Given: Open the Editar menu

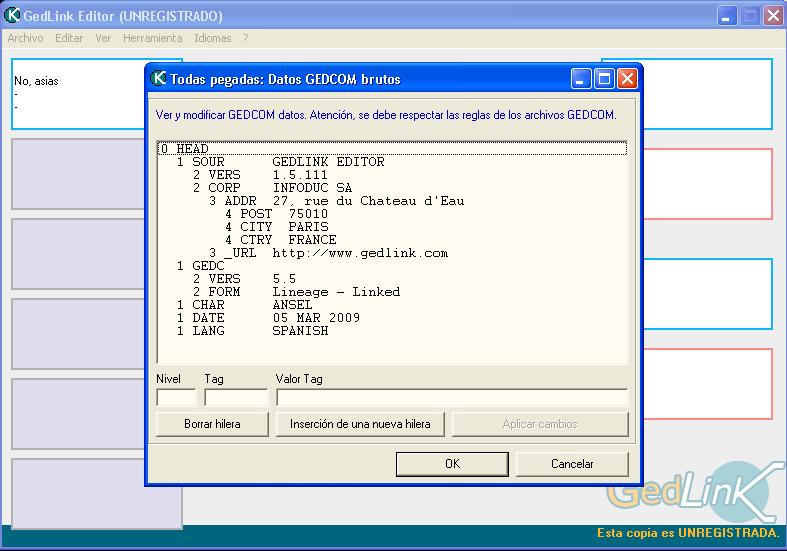Looking at the screenshot, I should (x=69, y=38).
